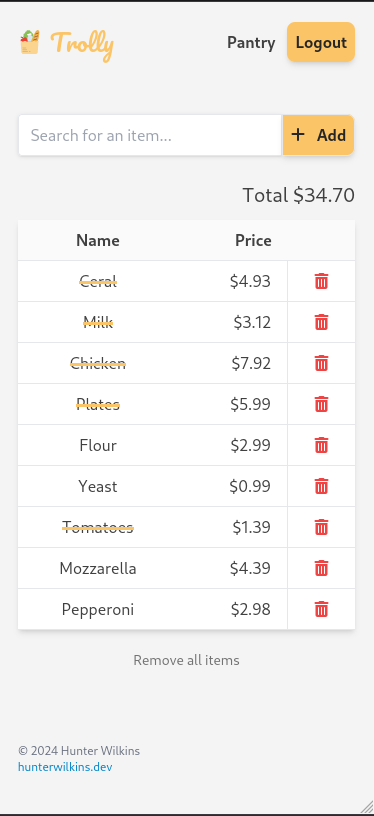Click Remove all items link

pos(186,660)
